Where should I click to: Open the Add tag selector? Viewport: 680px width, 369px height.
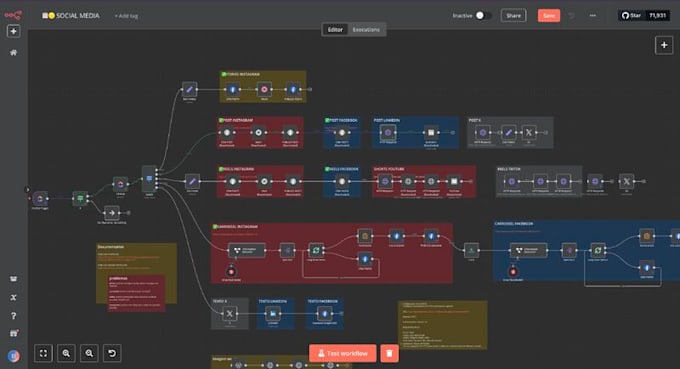pos(126,16)
